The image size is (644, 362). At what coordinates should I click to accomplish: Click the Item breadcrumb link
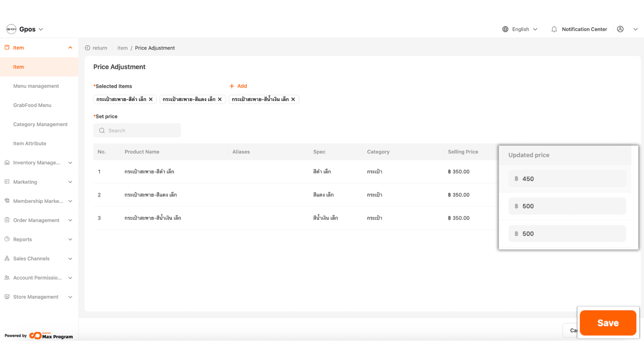(x=122, y=48)
